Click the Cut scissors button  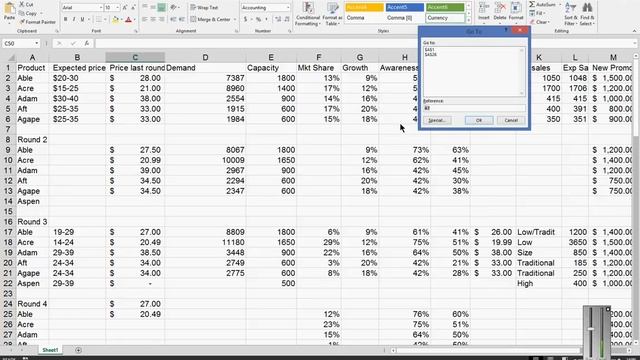(x=27, y=4)
